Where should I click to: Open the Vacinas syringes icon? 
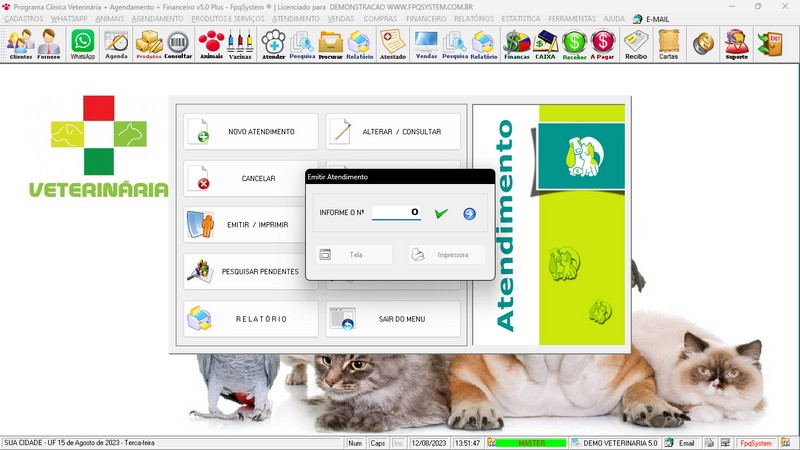tap(240, 44)
